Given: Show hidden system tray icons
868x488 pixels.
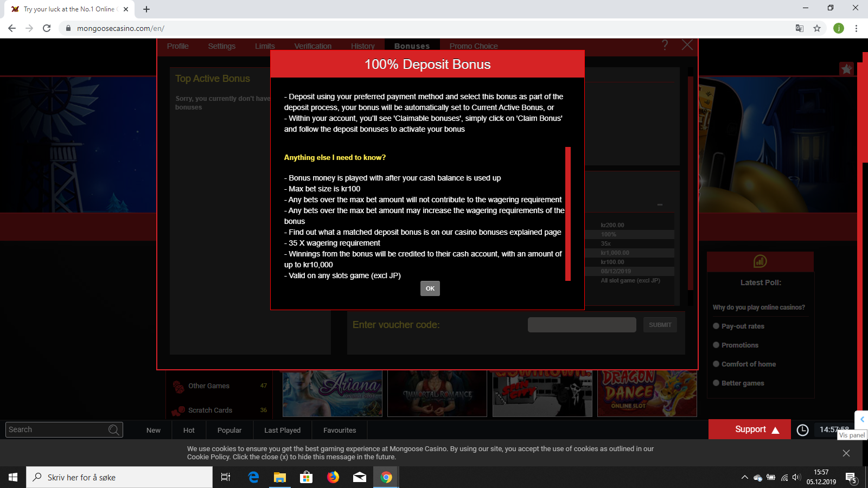Looking at the screenshot, I should pos(744,477).
